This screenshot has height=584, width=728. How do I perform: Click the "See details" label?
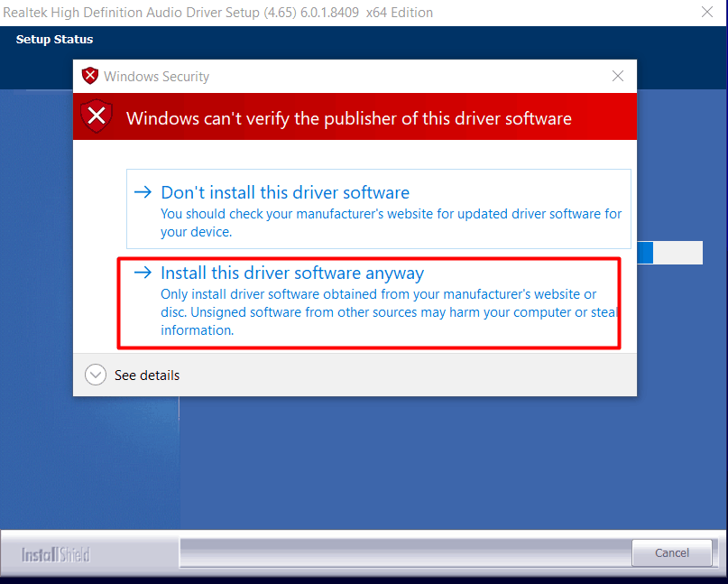pyautogui.click(x=147, y=375)
